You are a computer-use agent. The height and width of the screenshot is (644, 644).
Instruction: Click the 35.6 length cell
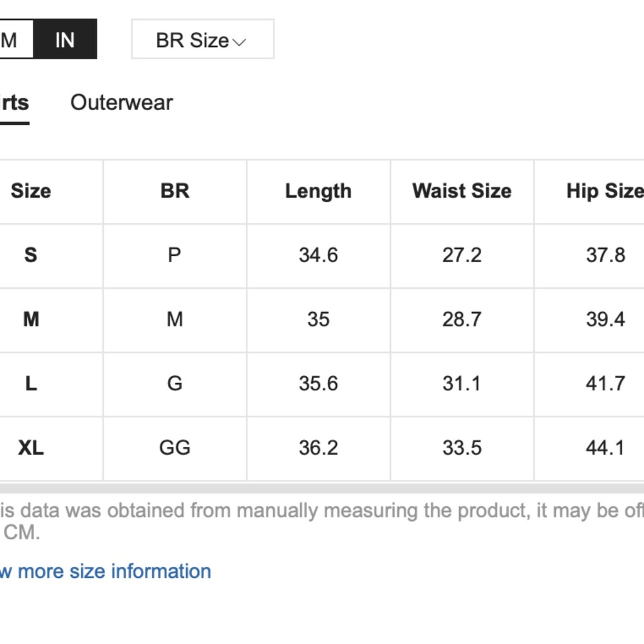tap(318, 384)
